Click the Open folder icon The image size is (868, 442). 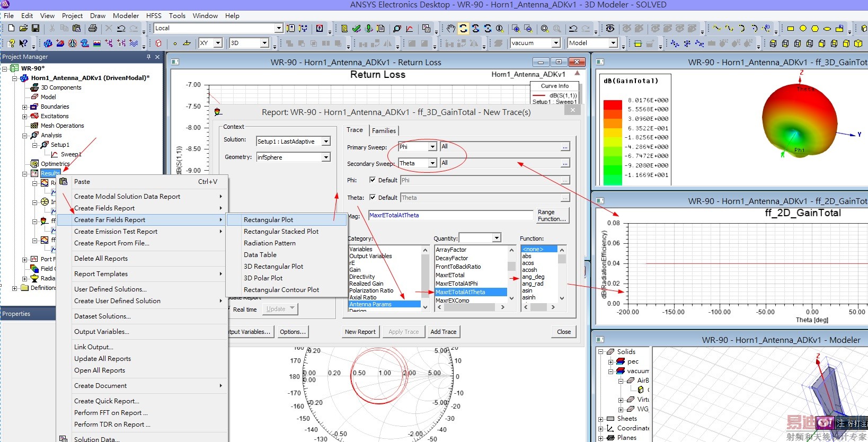coord(23,28)
